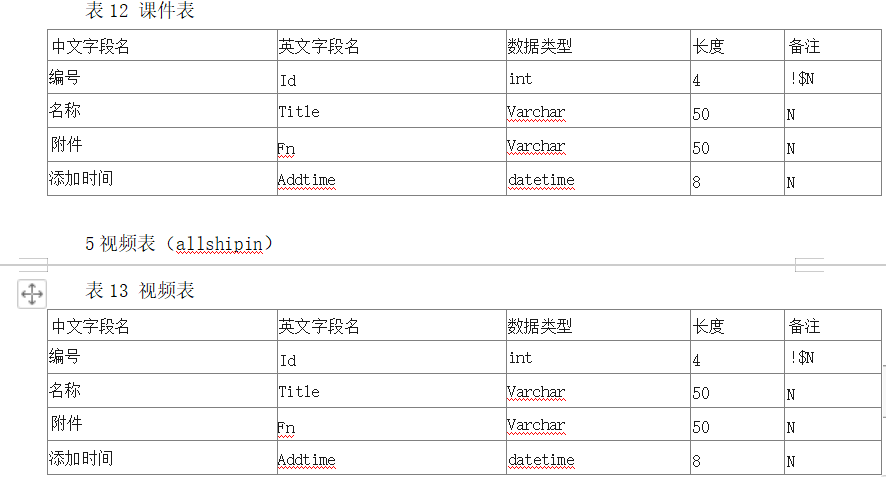The width and height of the screenshot is (886, 477).
Task: Select the caption '表 12 课件表'
Action: pos(140,10)
